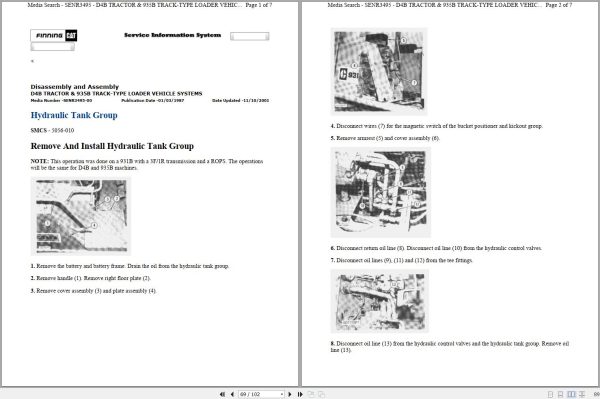
Task: Click 'Media Number -SENR3493-00' text
Action: tap(61, 101)
